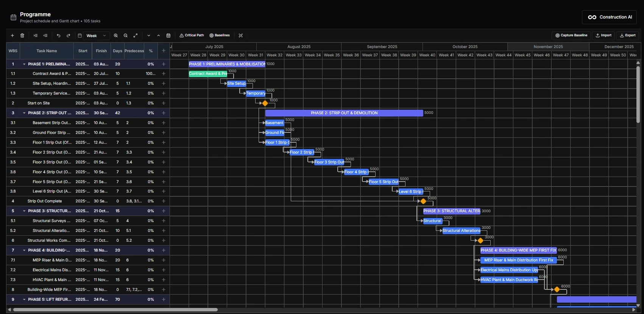Collapse the PHASE 1: PRELIMINA... group
This screenshot has width=644, height=314.
tap(24, 64)
